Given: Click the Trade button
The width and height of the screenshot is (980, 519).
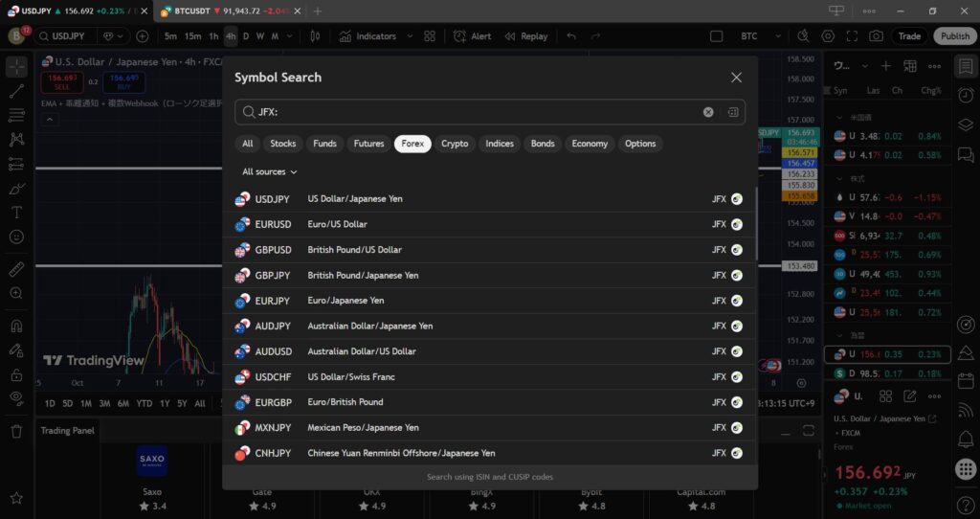Looking at the screenshot, I should (x=909, y=36).
